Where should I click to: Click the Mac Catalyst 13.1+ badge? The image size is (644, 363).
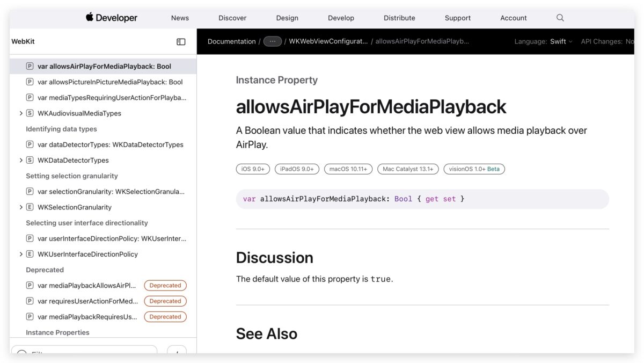[x=408, y=169]
